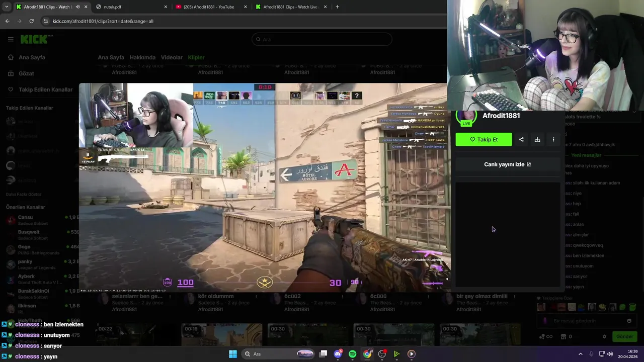This screenshot has height=362, width=644.
Task: Open options for selamlarrr clip card
Action: tap(170, 297)
